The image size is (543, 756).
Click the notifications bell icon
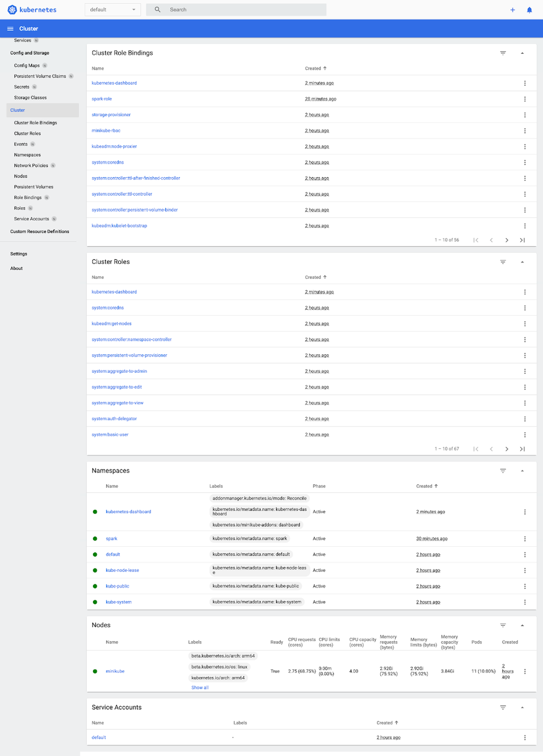pos(529,10)
